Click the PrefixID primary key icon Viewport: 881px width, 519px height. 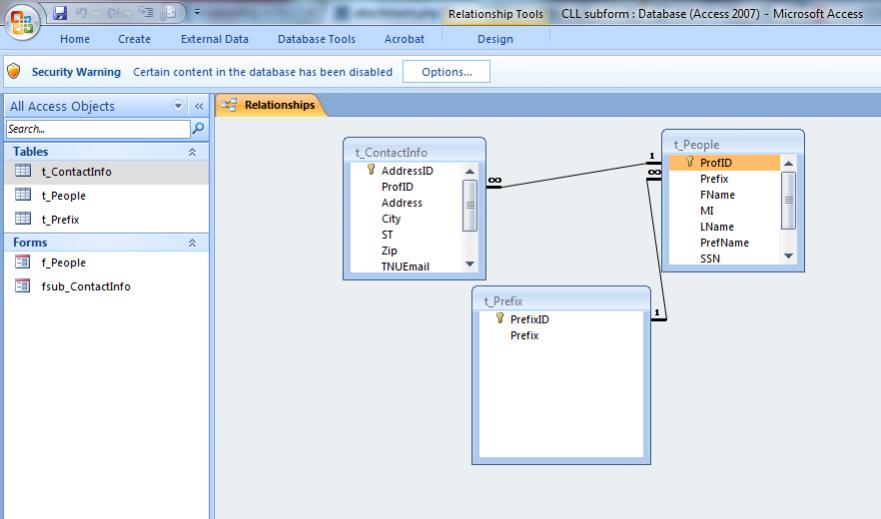[499, 318]
